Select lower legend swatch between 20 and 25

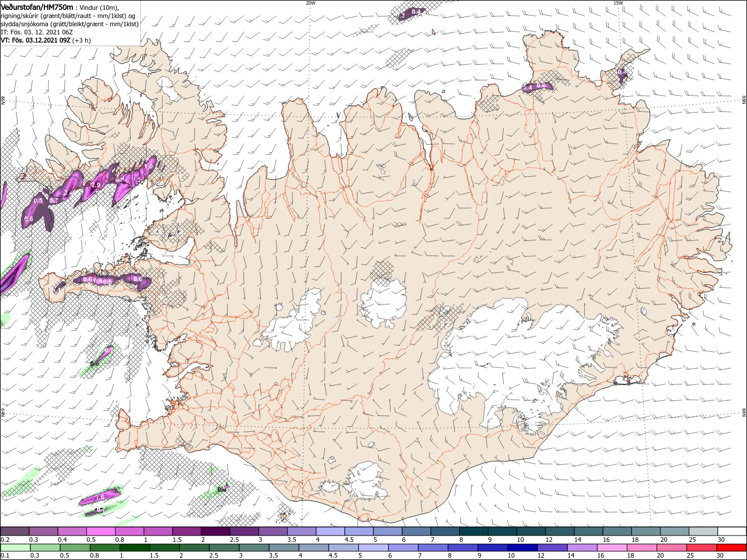click(x=671, y=548)
